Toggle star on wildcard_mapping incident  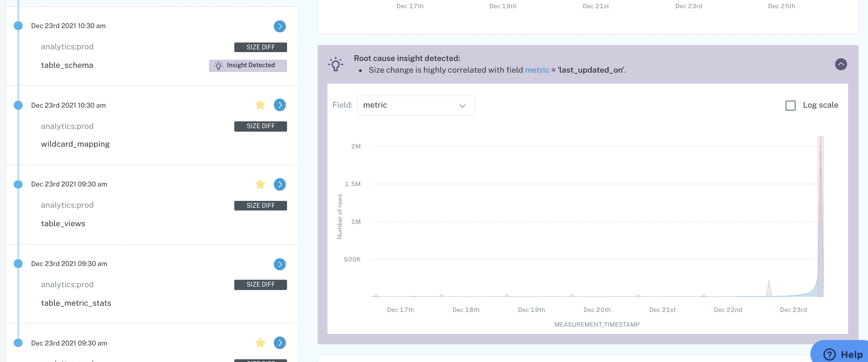pos(260,105)
